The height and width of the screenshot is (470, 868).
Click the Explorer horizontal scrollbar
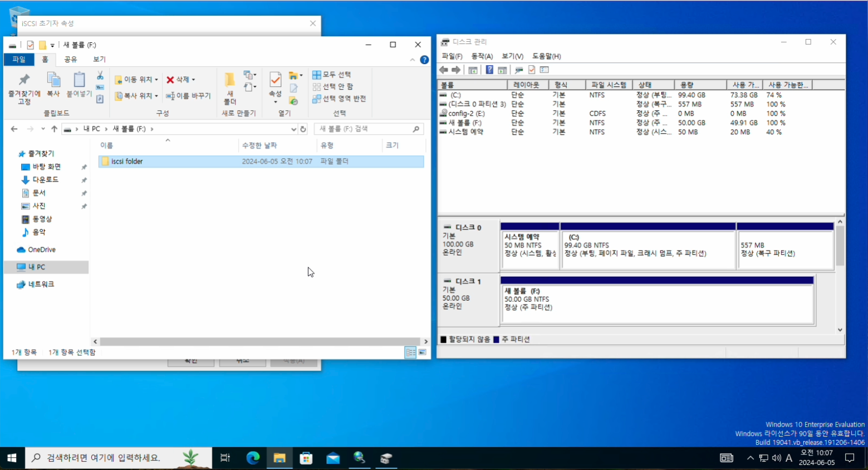259,341
